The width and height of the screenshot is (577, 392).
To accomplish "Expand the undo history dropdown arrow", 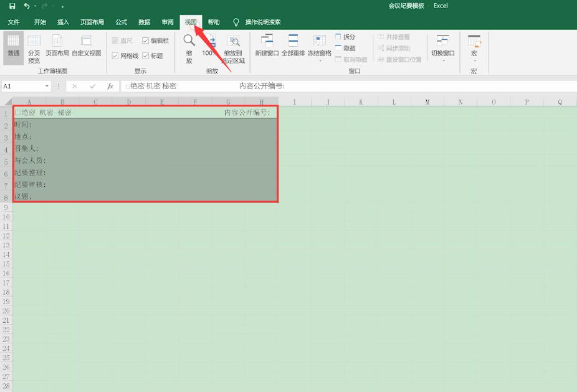I will [x=36, y=6].
